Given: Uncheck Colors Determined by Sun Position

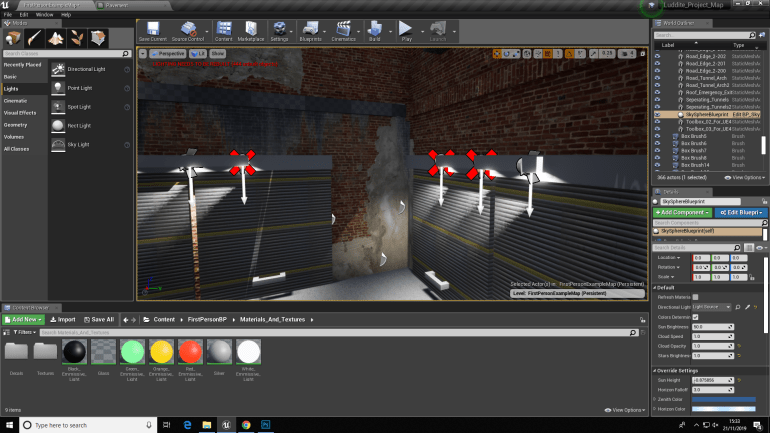Looking at the screenshot, I should 695,317.
